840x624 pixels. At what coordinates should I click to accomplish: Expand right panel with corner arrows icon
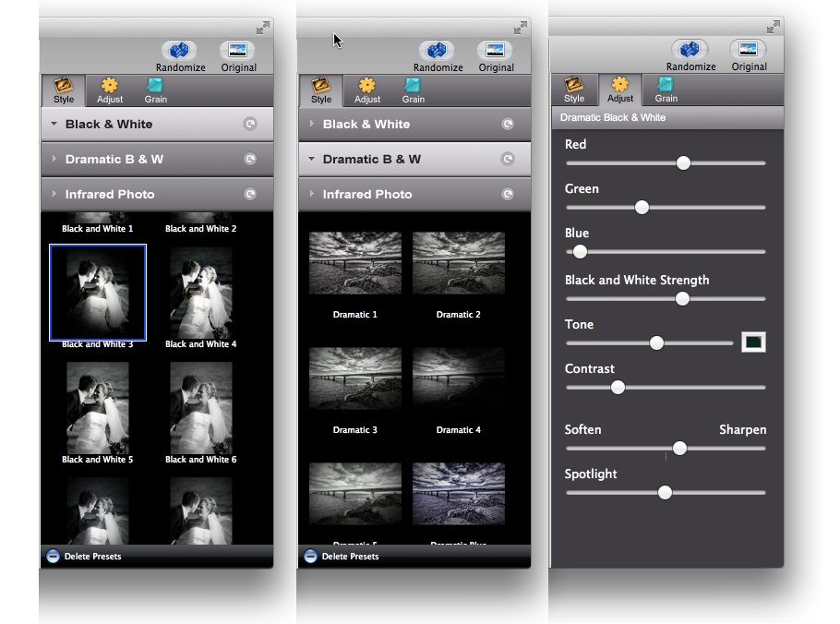click(x=773, y=27)
